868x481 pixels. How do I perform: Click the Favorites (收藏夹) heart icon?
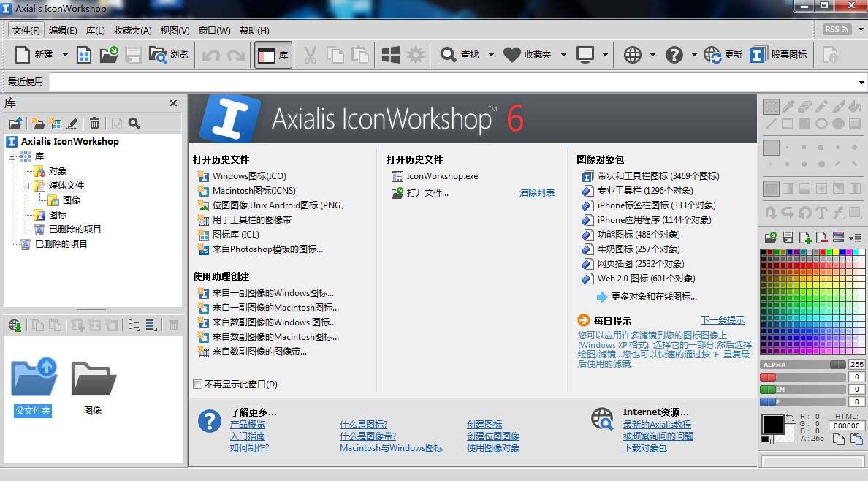pyautogui.click(x=512, y=55)
